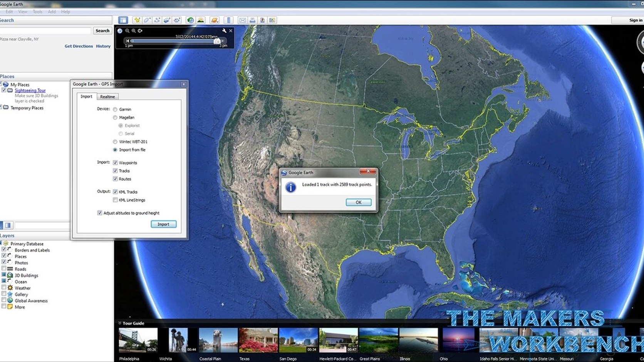Open the Texas tour thumbnail

258,340
